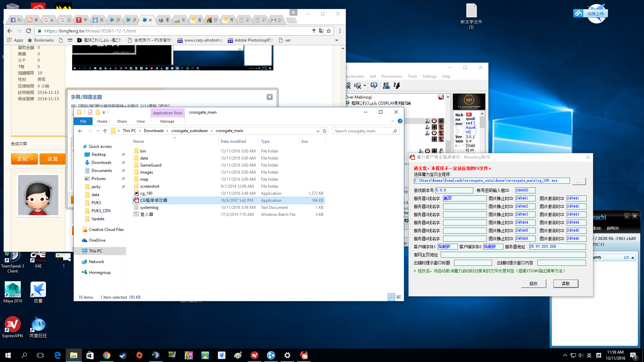This screenshot has height=362, width=644.
Task: Mute speakers icon in TeamSpeak toolbar
Action: 358,86
